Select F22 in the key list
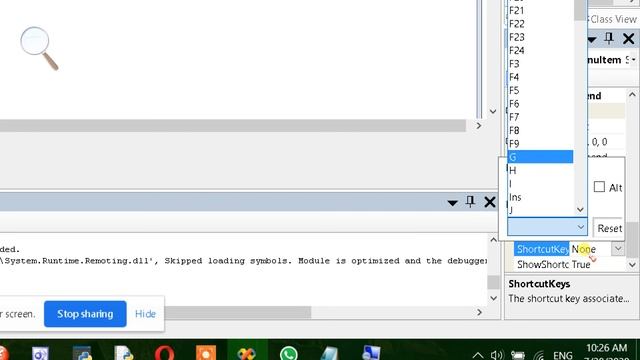Viewport: 640px width, 360px height. [540, 24]
